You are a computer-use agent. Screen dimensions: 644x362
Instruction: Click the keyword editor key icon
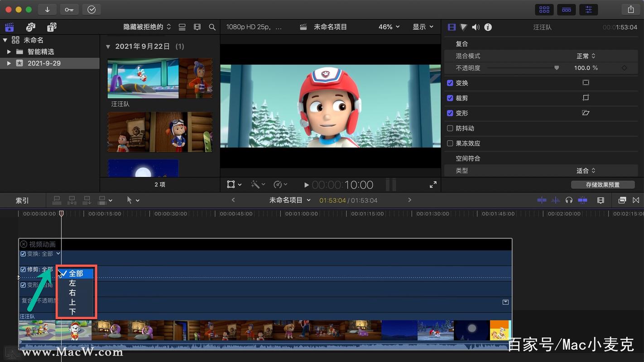point(69,10)
